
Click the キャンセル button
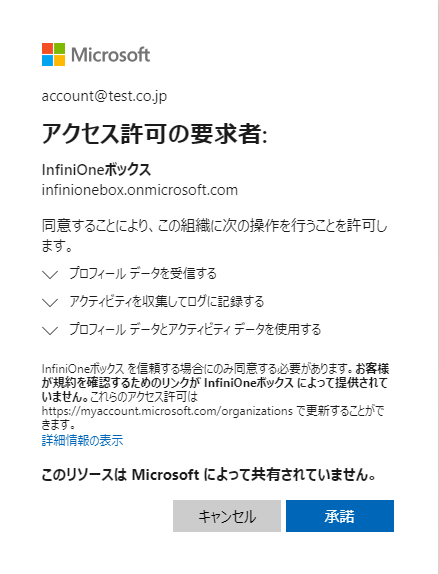click(x=227, y=516)
